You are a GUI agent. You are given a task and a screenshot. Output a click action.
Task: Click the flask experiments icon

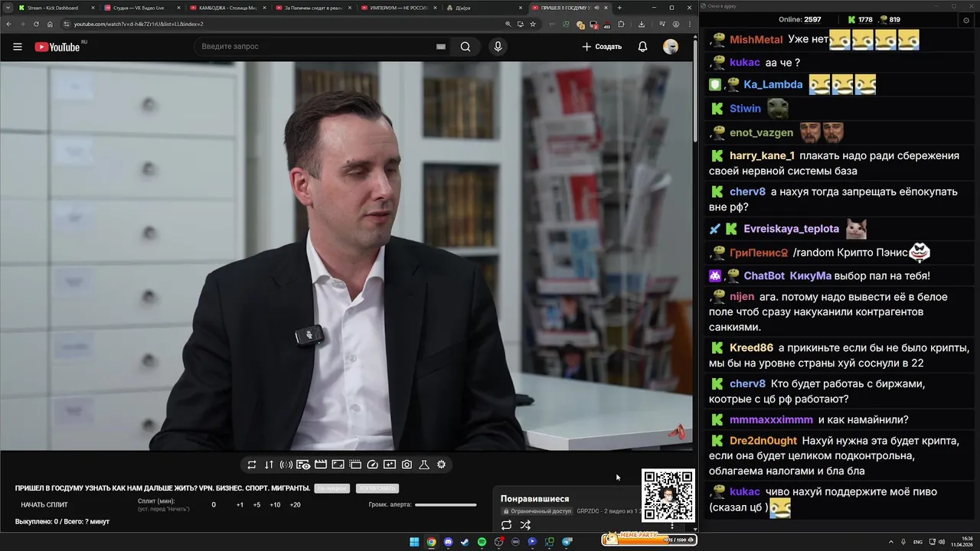[x=424, y=465]
